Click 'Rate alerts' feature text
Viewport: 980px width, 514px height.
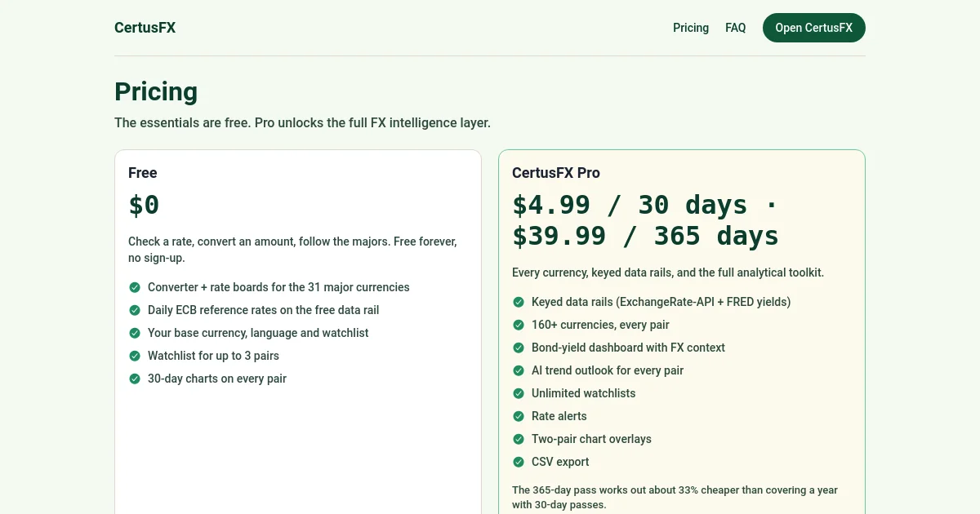(559, 416)
